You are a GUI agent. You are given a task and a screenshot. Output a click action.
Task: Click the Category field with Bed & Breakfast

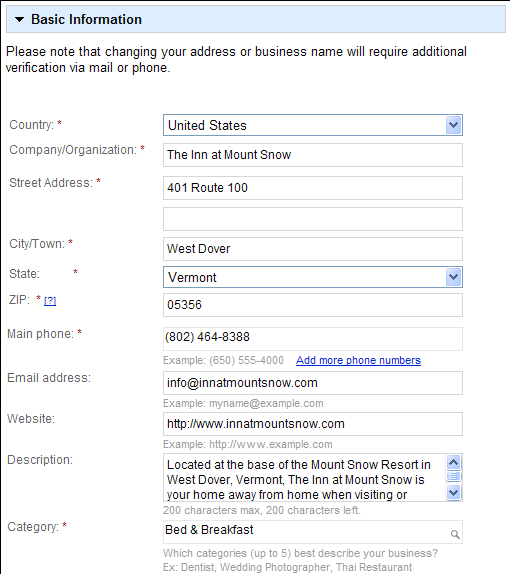point(313,532)
